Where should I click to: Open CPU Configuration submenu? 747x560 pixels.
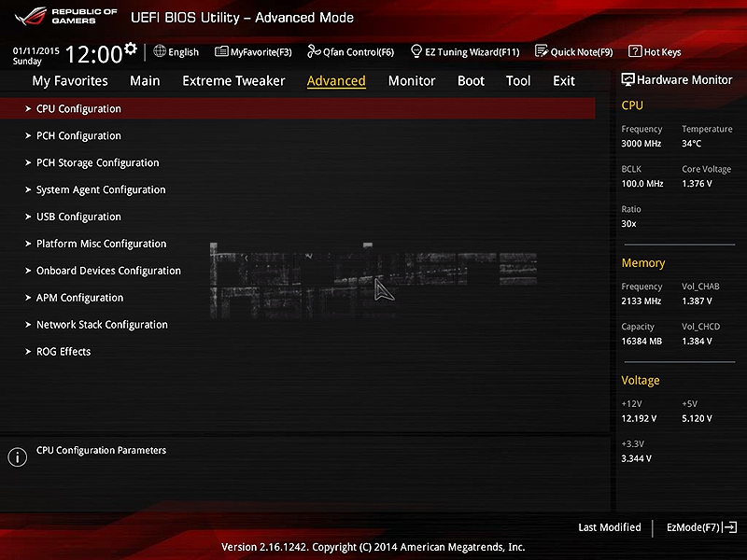(x=298, y=108)
